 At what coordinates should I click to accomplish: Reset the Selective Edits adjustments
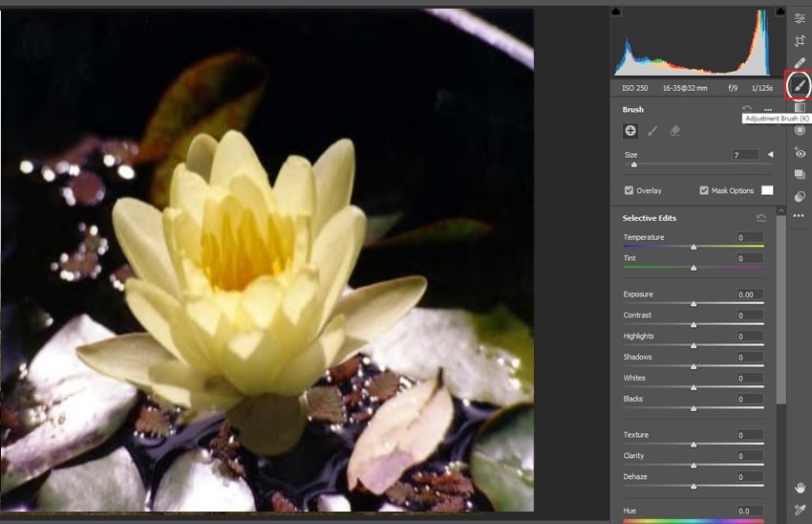(760, 218)
